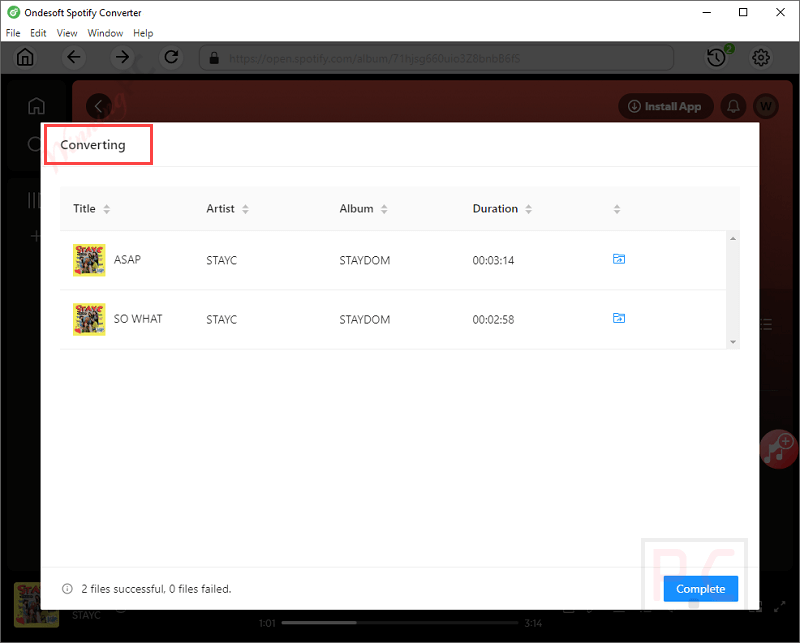Open settings gear icon

point(761,57)
